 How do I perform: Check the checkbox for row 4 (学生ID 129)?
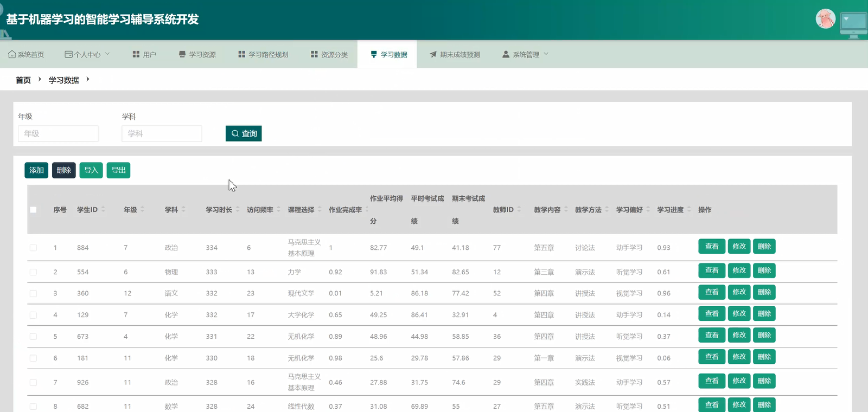33,315
